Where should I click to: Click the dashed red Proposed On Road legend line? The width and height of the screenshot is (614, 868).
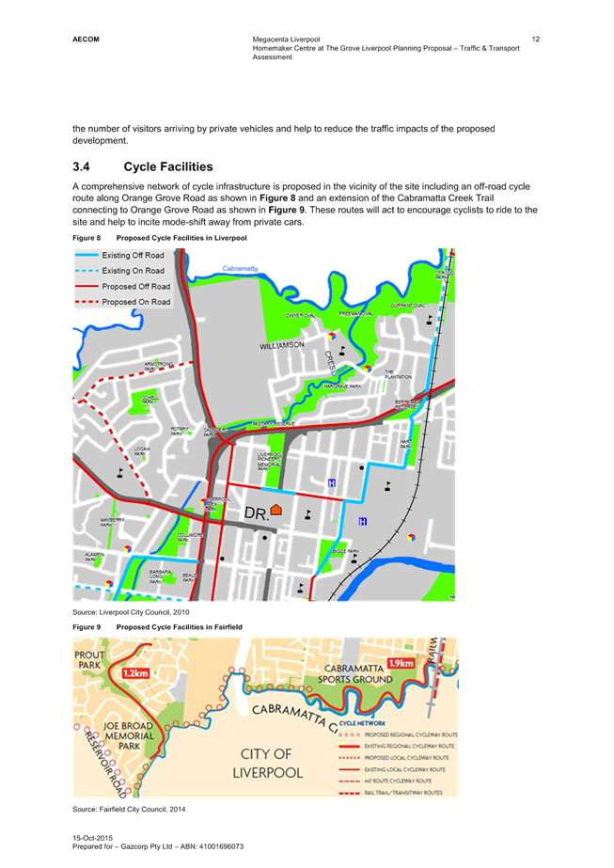pyautogui.click(x=87, y=302)
